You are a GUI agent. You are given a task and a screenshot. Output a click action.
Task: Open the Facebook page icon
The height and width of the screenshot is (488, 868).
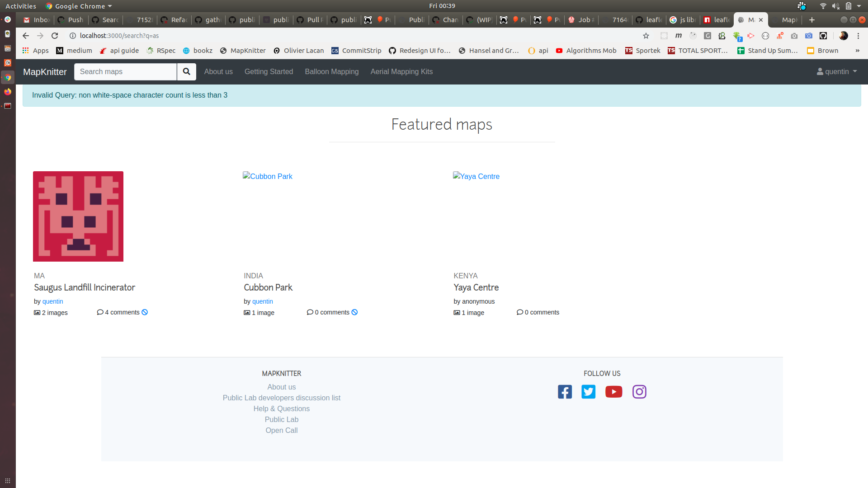tap(565, 392)
